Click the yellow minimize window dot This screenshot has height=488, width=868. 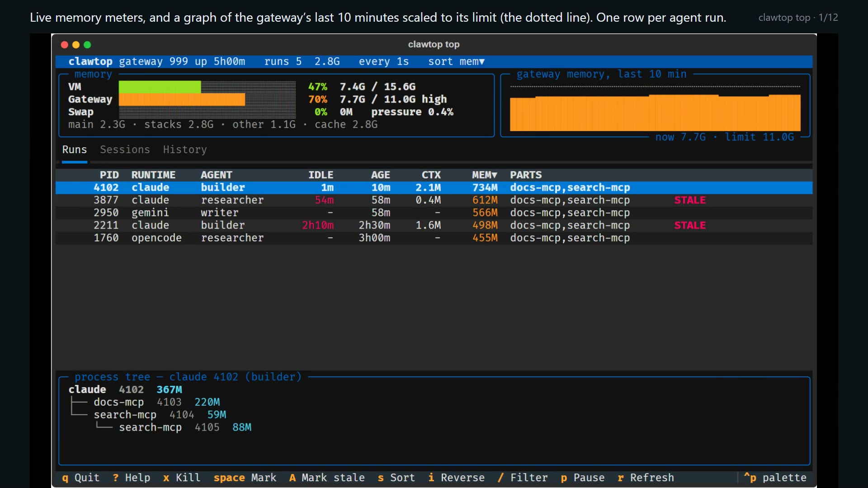point(76,45)
